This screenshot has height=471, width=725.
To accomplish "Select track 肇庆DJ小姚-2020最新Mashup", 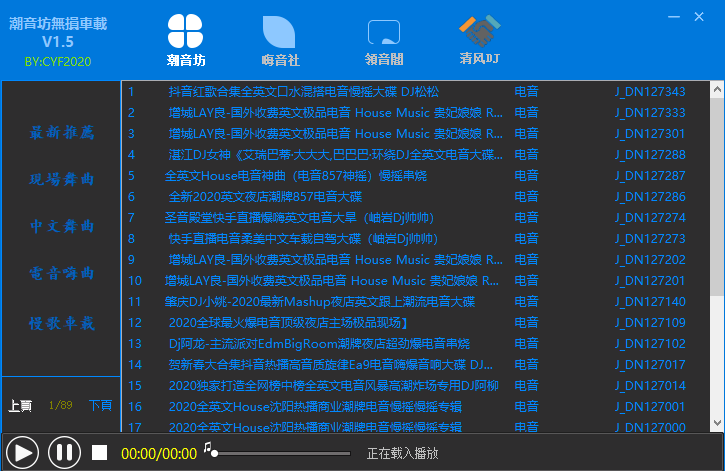I will click(319, 302).
